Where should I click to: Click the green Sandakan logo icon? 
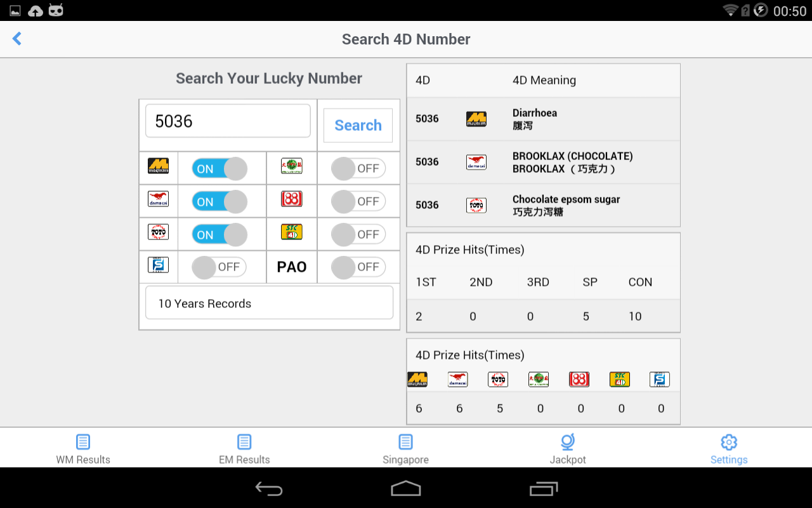coord(292,166)
